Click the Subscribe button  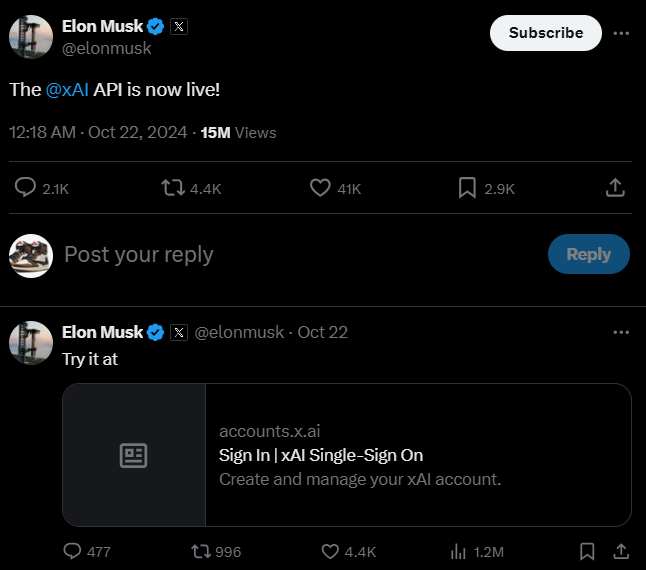(545, 33)
